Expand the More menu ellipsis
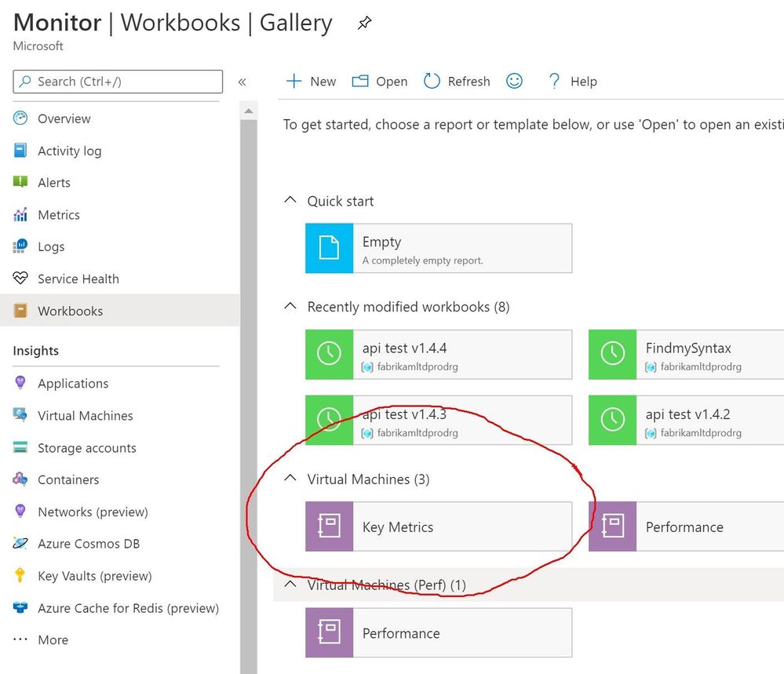Viewport: 784px width, 674px height. point(20,639)
